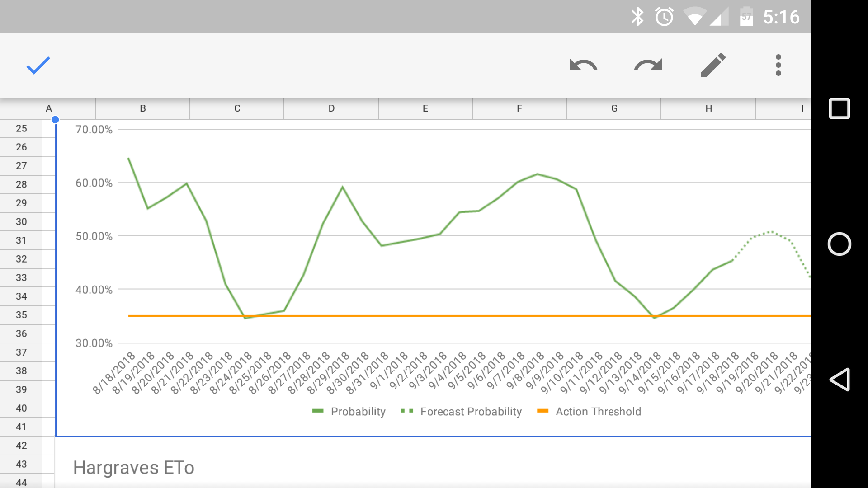
Task: Select row 30 header
Action: [21, 222]
